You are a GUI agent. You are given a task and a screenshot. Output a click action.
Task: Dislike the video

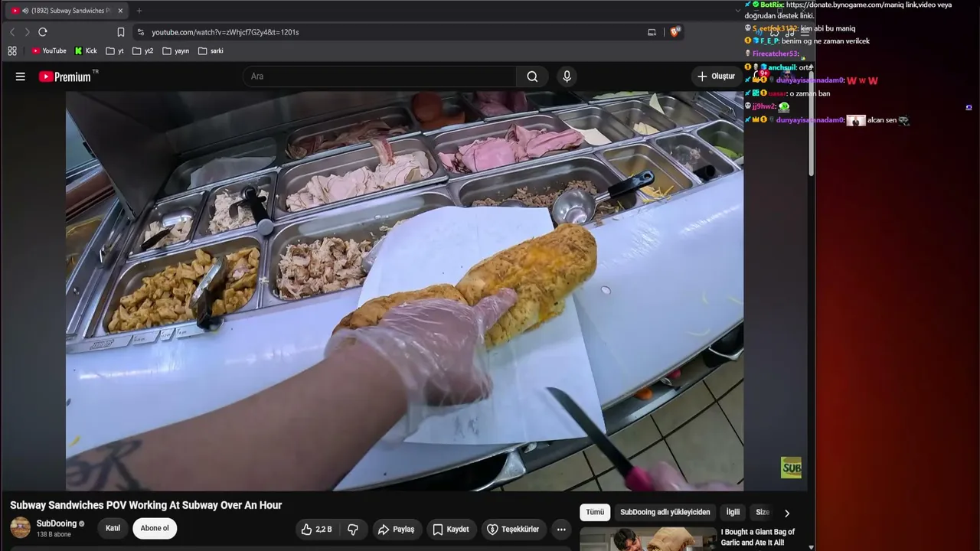click(x=352, y=530)
